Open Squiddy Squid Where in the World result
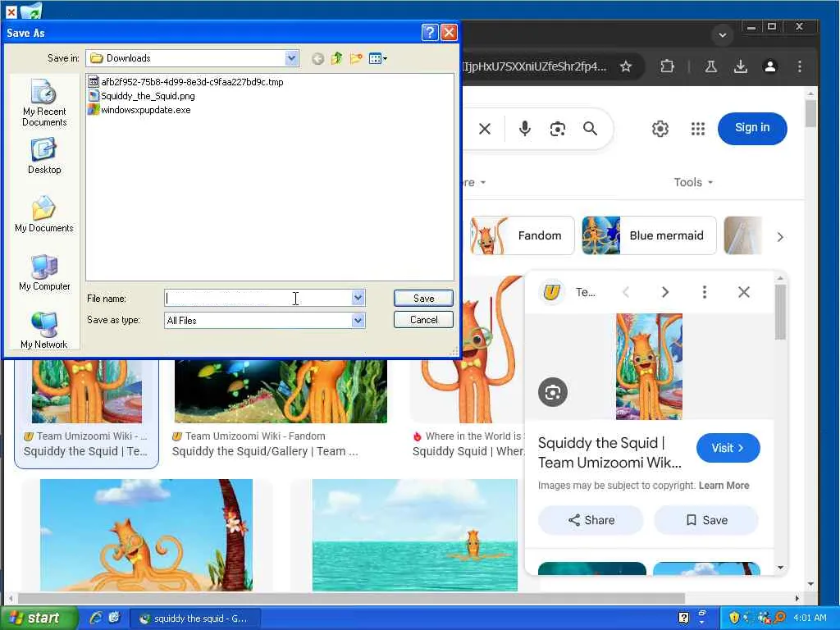This screenshot has height=630, width=840. pos(468,452)
